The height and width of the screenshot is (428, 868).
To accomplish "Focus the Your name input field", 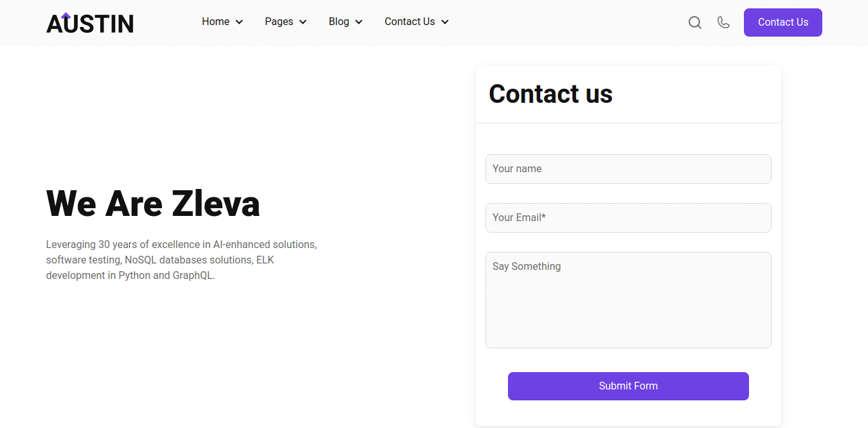I will click(628, 169).
